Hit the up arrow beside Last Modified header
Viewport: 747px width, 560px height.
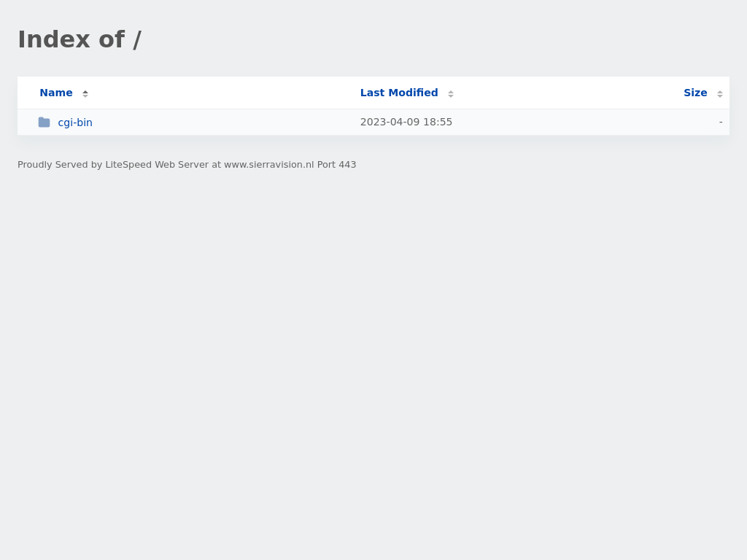click(451, 91)
